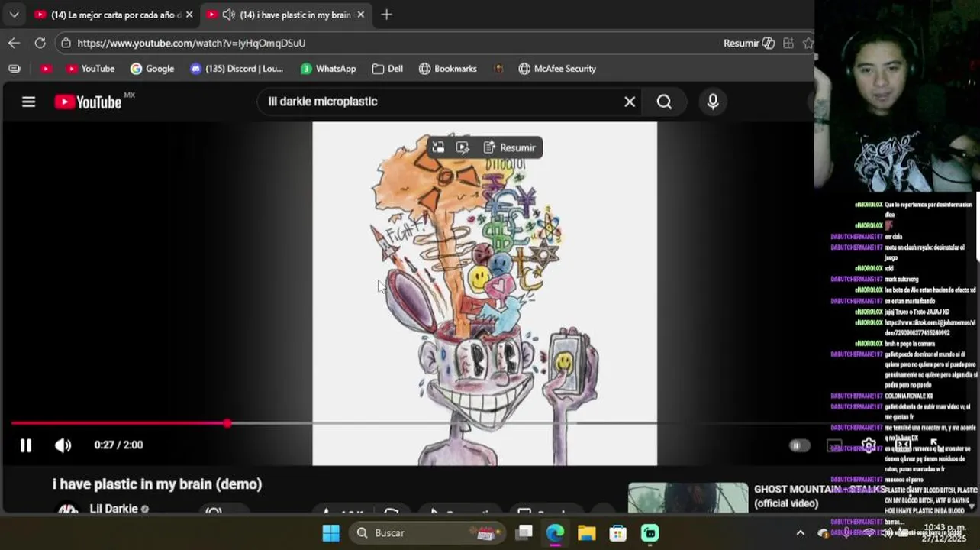This screenshot has height=550, width=980.
Task: Open File Explorer from the taskbar
Action: click(x=586, y=533)
